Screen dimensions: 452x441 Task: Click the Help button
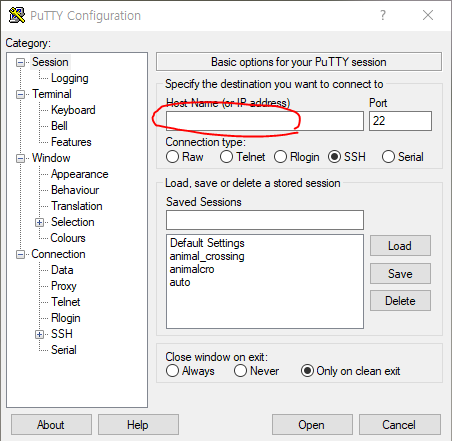point(138,425)
